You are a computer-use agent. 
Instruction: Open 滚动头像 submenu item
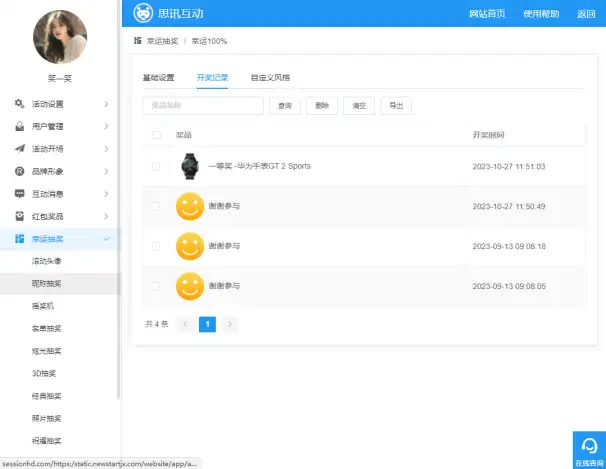click(x=46, y=261)
